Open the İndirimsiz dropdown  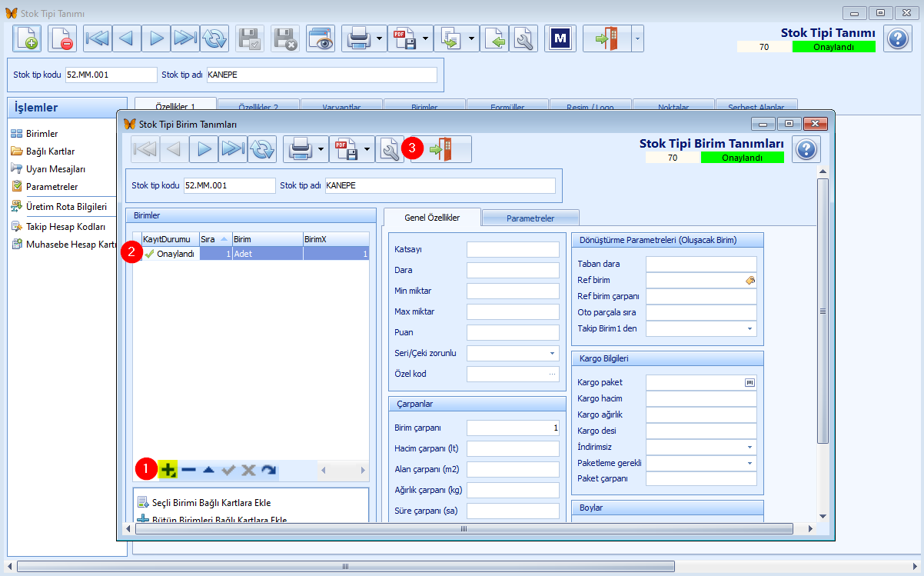[x=750, y=447]
